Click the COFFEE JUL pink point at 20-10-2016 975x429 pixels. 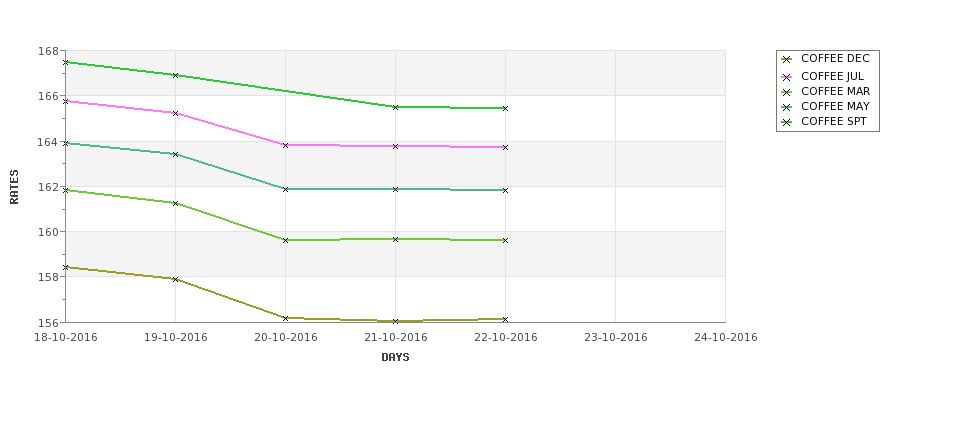[285, 145]
